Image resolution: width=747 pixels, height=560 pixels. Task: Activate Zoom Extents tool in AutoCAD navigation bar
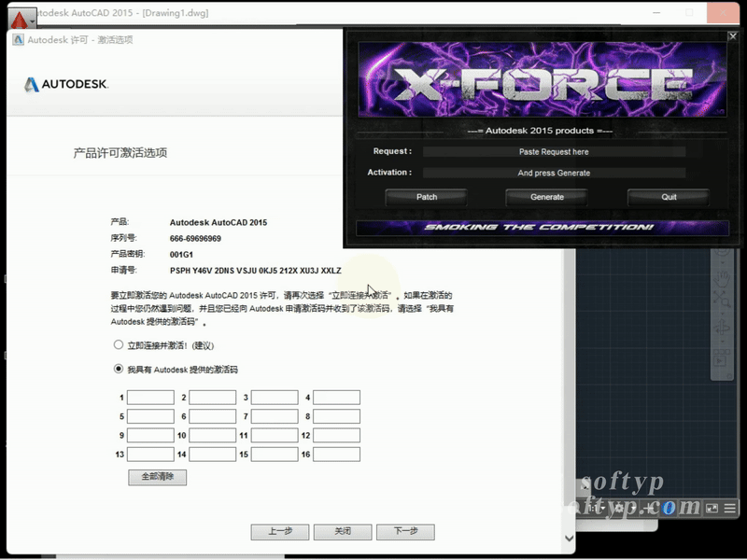722,300
